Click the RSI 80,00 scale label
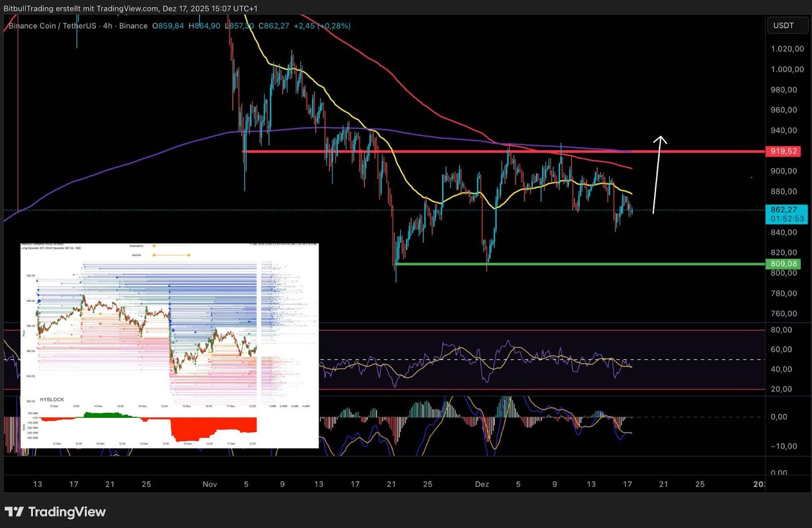This screenshot has height=528, width=812. [781, 330]
